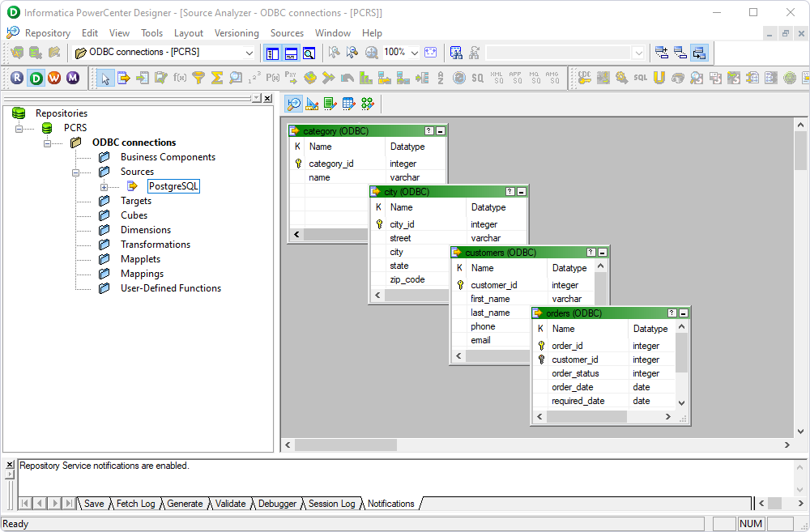The width and height of the screenshot is (810, 532).
Task: Open the ODBC connections folder combo box
Action: point(247,53)
